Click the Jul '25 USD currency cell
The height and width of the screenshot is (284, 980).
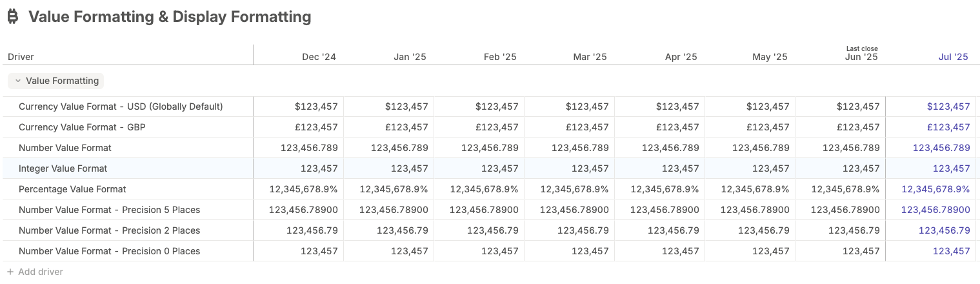click(x=948, y=107)
